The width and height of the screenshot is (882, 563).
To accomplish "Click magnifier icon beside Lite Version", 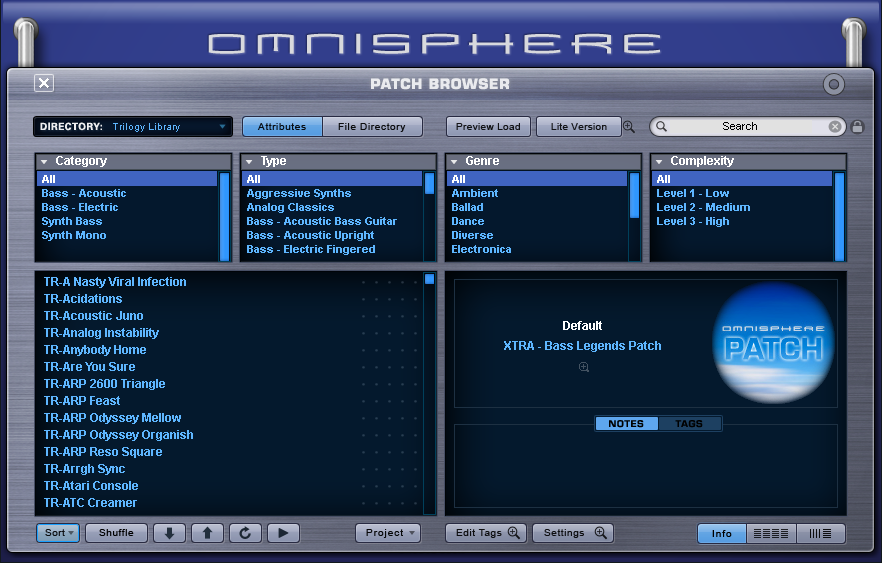I will 629,127.
